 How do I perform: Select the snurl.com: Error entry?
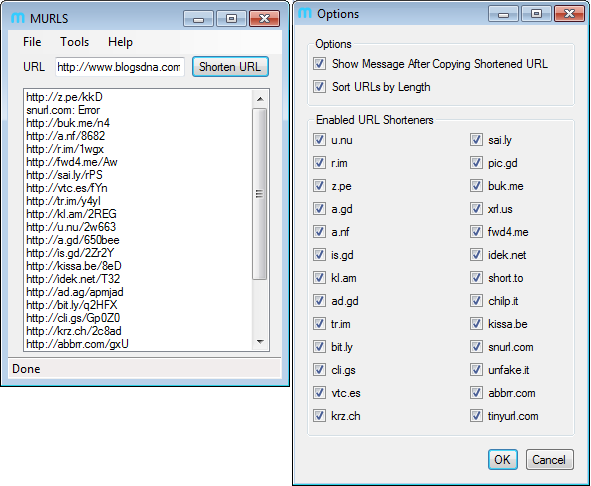[63, 110]
